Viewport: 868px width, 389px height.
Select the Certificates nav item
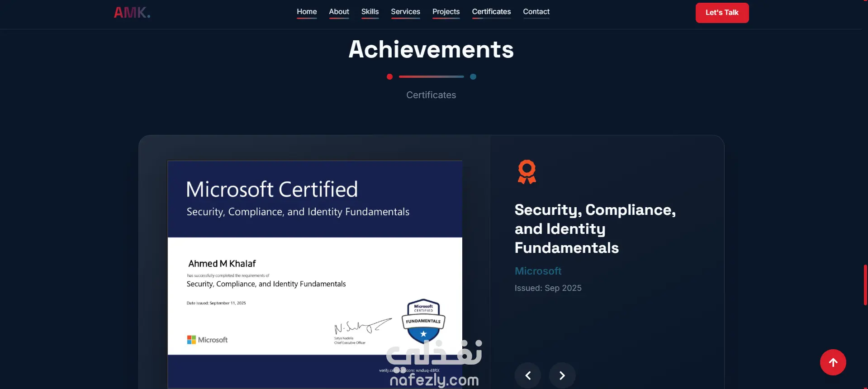tap(491, 12)
